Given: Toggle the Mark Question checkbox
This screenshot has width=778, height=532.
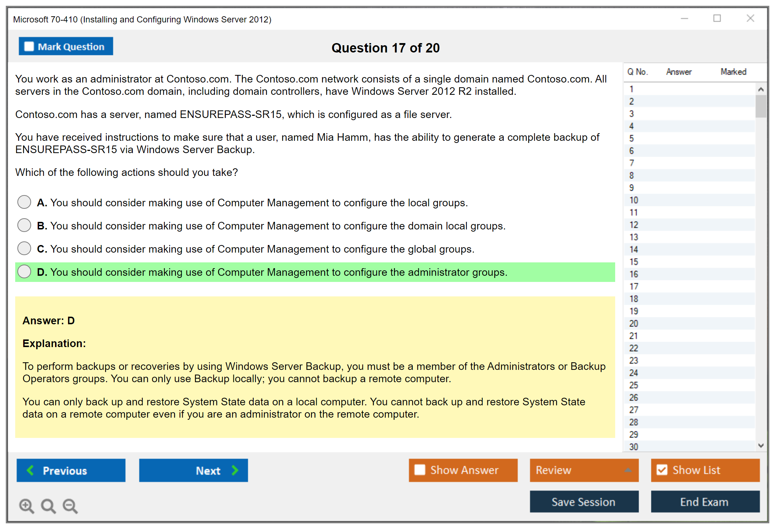Looking at the screenshot, I should tap(29, 46).
